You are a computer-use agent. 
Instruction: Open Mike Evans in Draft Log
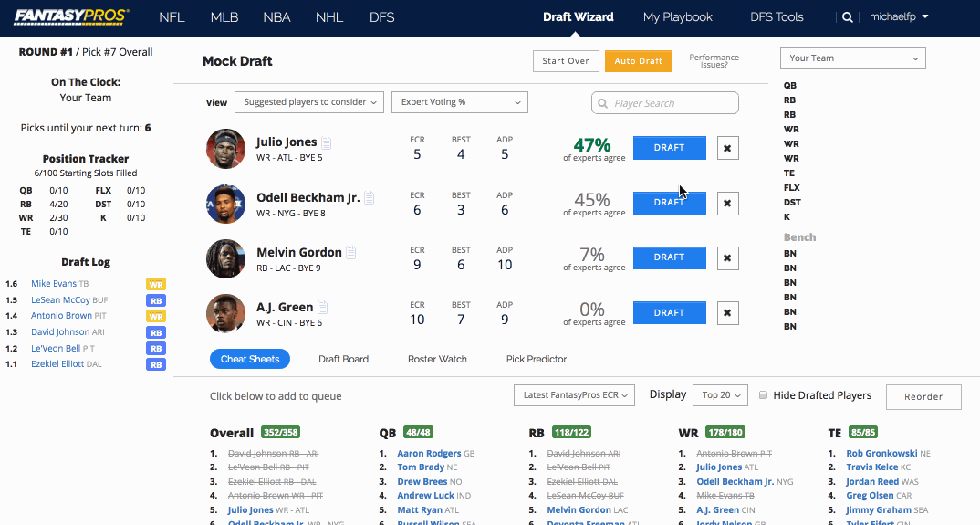click(54, 283)
